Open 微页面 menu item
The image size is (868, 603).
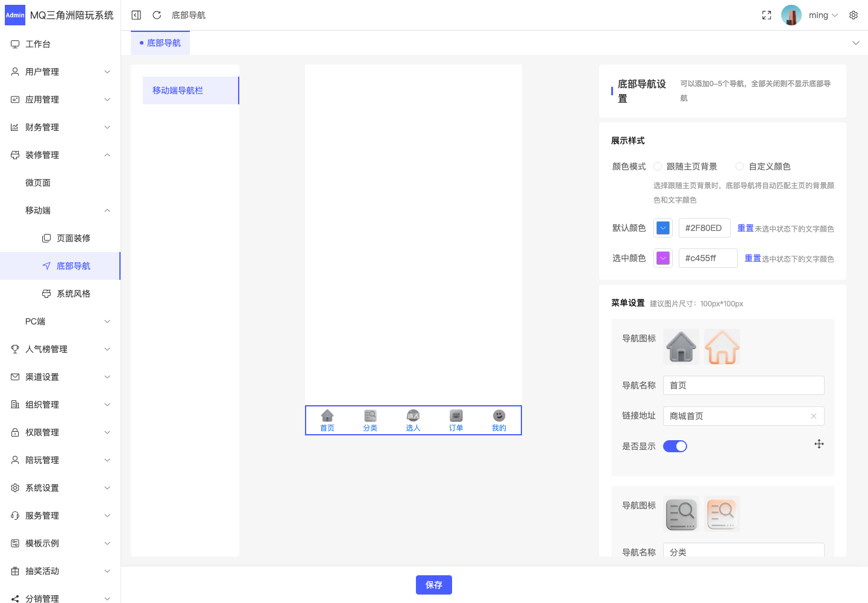click(x=60, y=183)
